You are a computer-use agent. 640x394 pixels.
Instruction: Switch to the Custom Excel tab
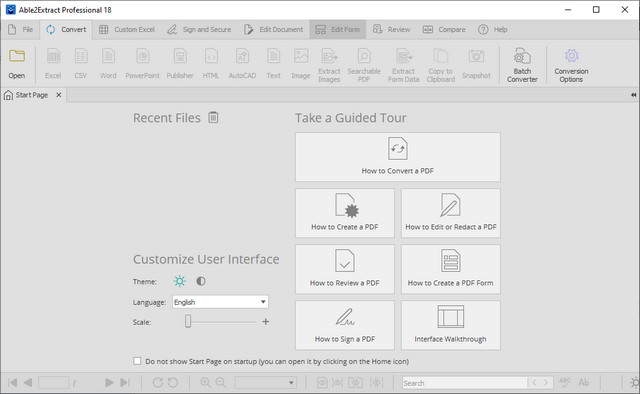127,29
